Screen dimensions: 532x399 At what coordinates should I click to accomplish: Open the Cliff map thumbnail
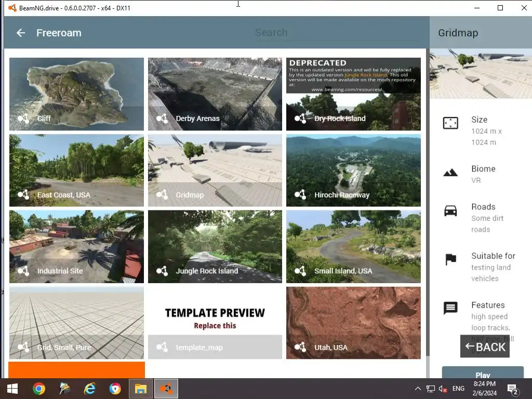[77, 94]
